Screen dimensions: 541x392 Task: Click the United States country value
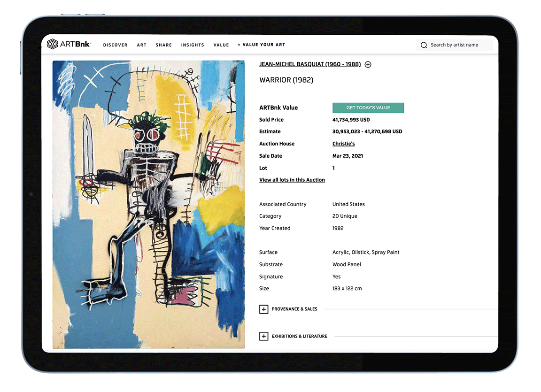348,204
